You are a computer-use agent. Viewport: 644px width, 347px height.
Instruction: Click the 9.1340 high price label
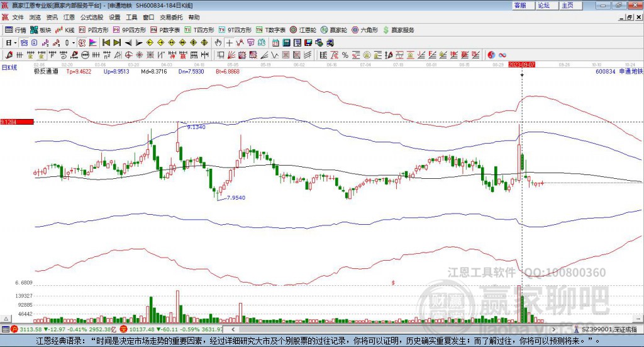point(196,127)
